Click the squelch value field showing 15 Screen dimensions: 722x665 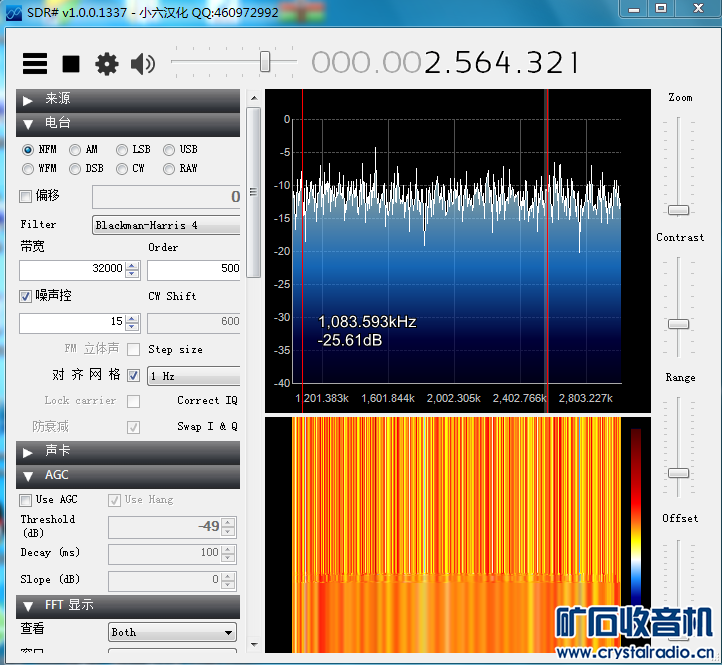pos(72,322)
